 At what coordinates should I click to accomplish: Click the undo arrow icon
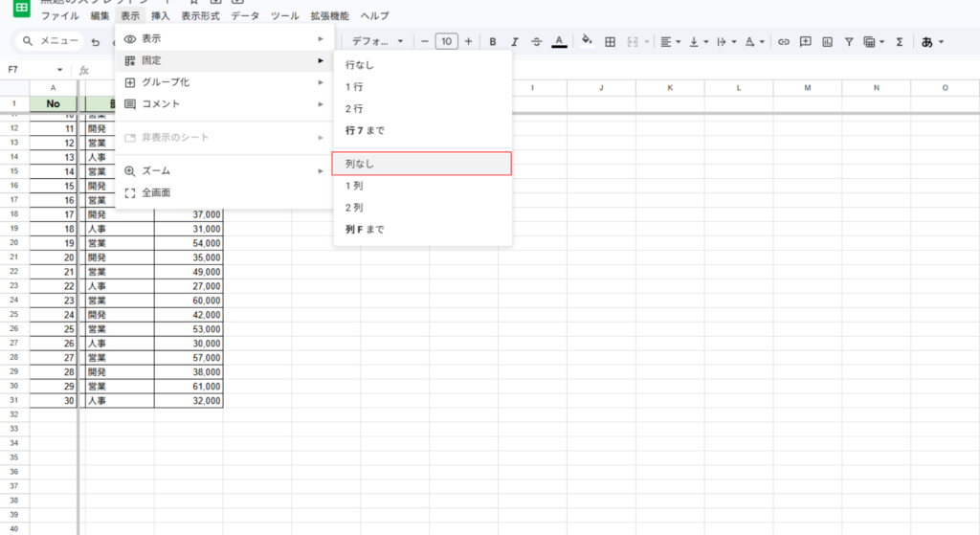[95, 41]
